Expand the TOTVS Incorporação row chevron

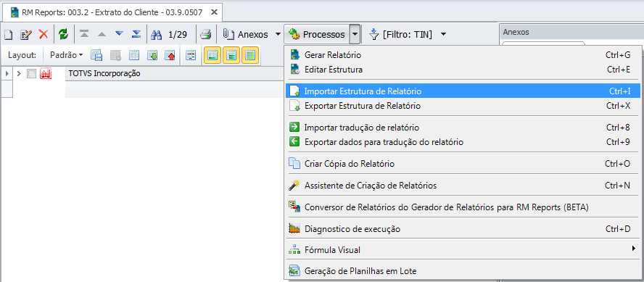tap(19, 73)
